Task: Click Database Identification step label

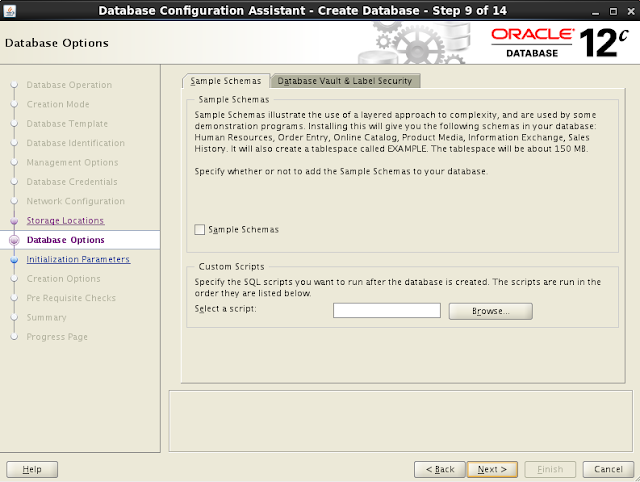Action: coord(76,143)
